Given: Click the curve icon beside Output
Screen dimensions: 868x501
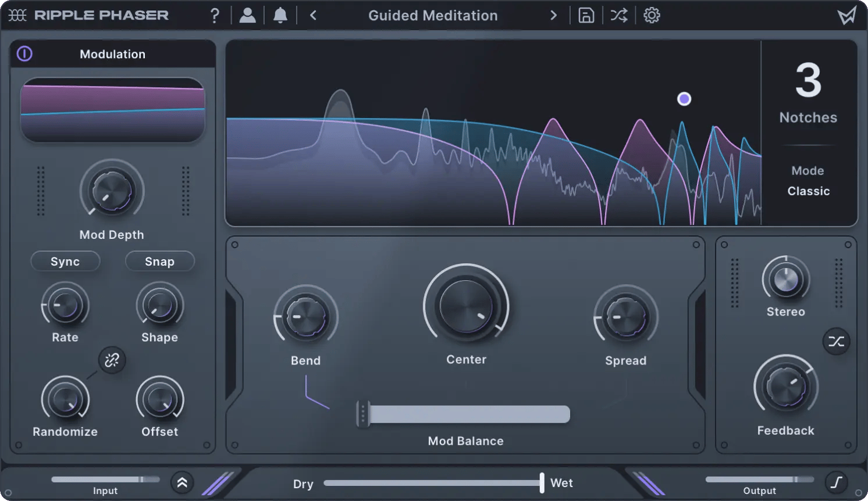Looking at the screenshot, I should tap(836, 482).
